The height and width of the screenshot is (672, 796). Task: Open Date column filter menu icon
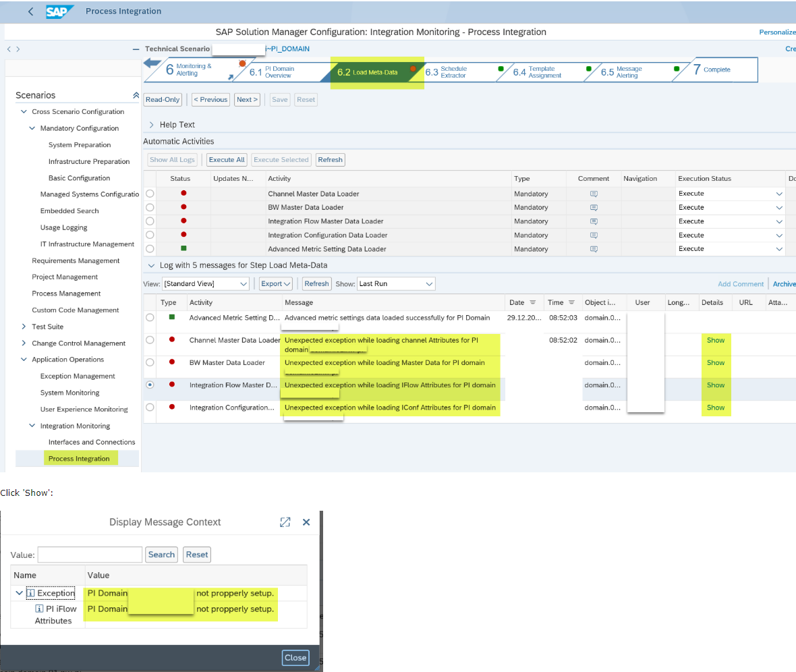532,302
